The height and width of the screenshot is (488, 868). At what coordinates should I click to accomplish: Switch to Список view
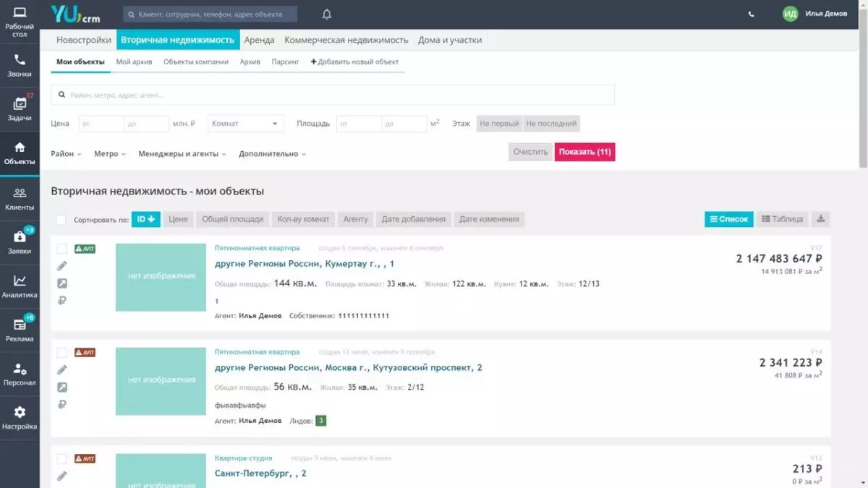pos(729,219)
